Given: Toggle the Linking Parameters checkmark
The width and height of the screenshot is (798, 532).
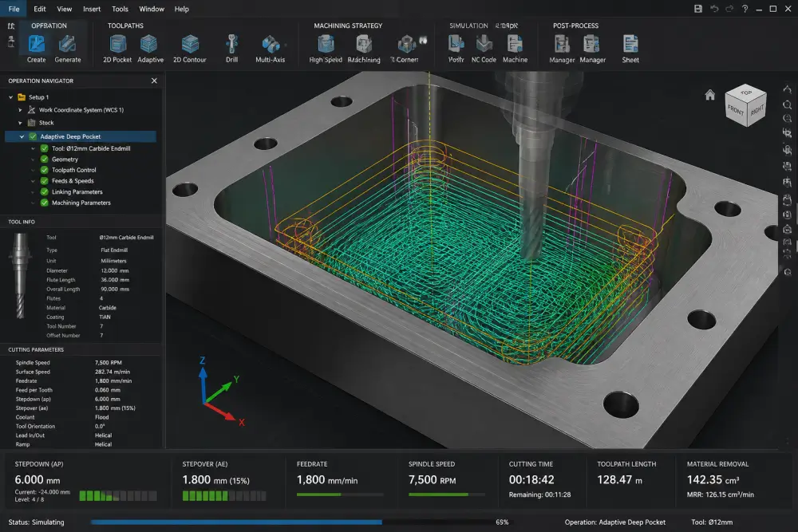Looking at the screenshot, I should 44,191.
